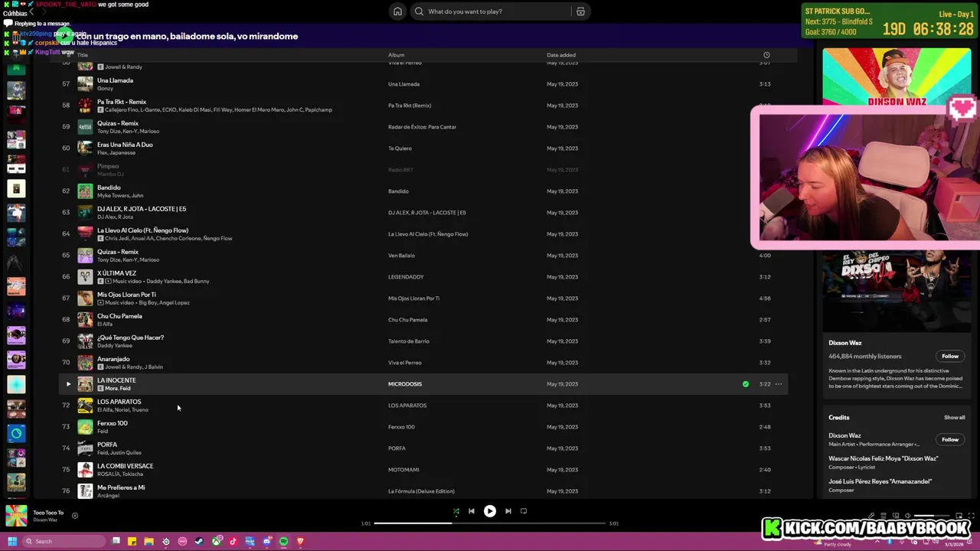
Task: Sort tracks by Date added column header
Action: point(561,55)
